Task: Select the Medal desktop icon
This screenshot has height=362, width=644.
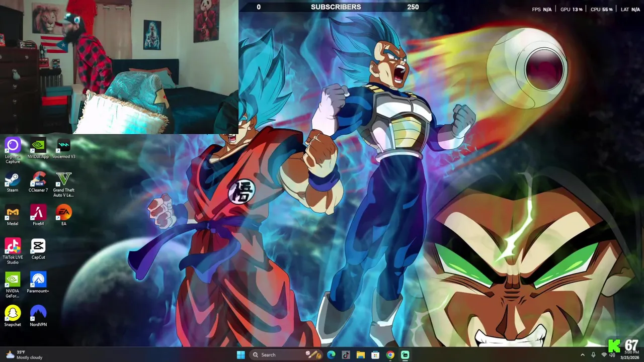Action: click(x=13, y=216)
